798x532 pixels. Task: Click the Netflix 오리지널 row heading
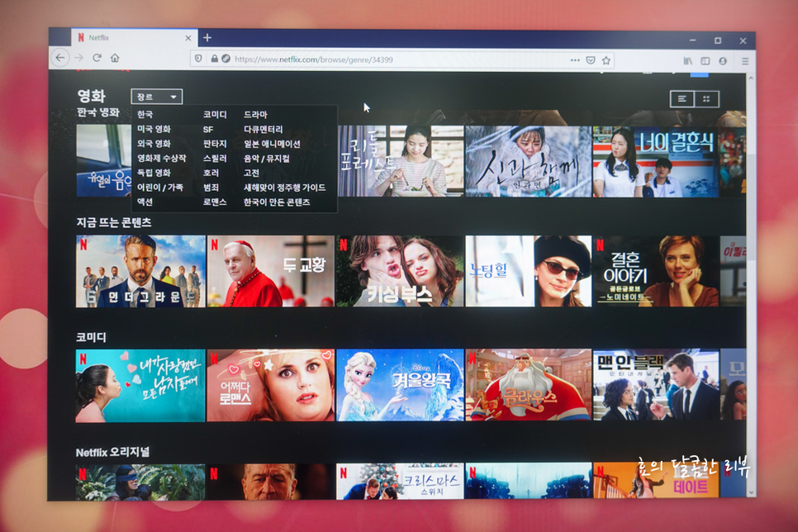click(112, 452)
